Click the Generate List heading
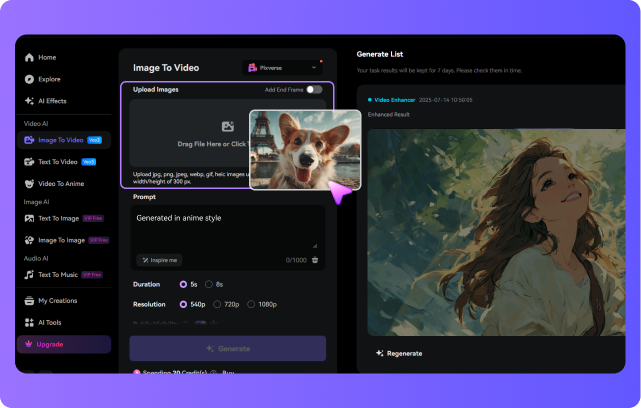This screenshot has height=408, width=641. click(380, 54)
